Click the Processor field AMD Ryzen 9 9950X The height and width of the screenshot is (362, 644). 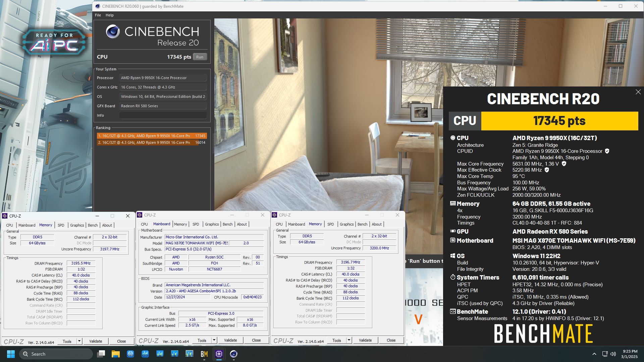tap(163, 78)
